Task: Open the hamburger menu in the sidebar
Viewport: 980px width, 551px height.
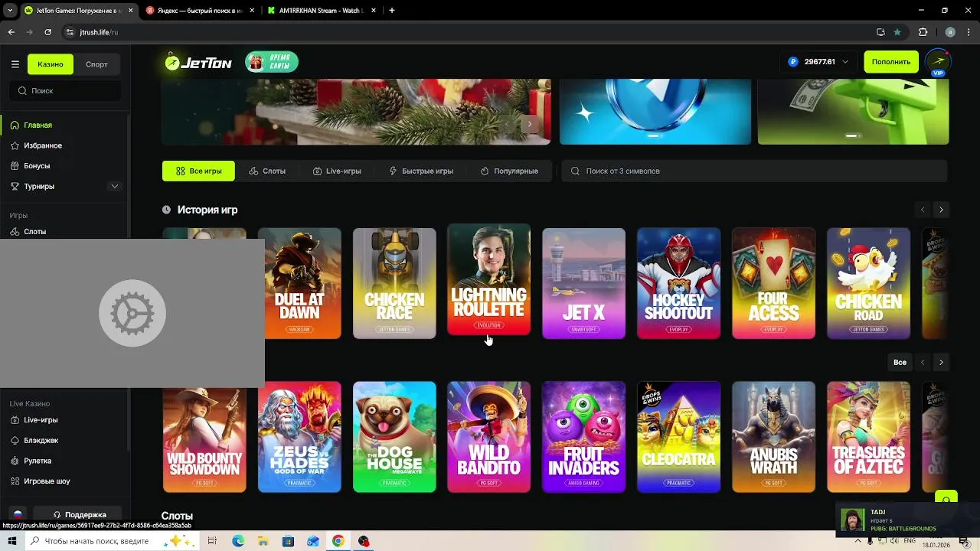Action: [15, 64]
